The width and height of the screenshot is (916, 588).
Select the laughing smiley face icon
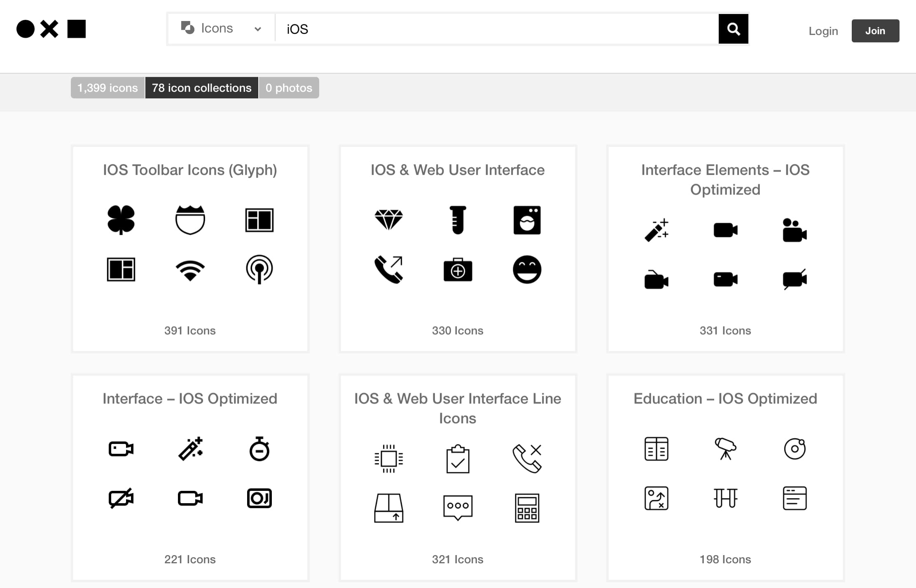(x=527, y=270)
